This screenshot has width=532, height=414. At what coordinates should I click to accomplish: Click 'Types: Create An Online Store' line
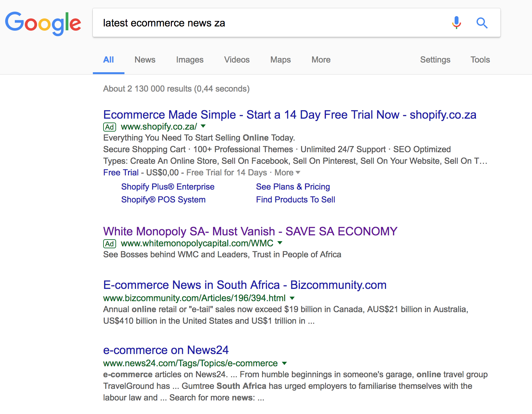click(295, 161)
